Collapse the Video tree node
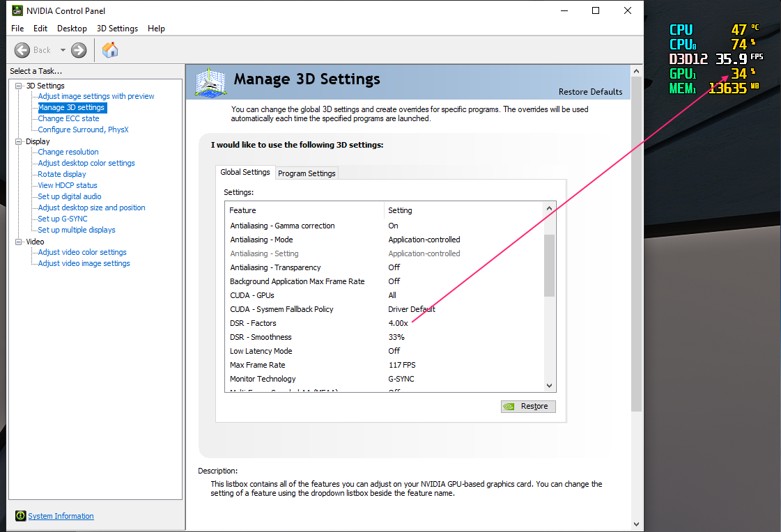 pyautogui.click(x=18, y=242)
